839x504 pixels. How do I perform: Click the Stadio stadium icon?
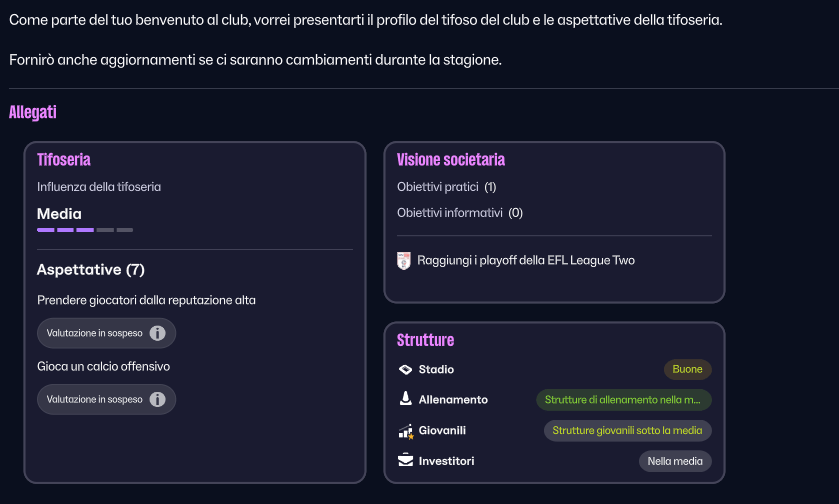(x=405, y=370)
